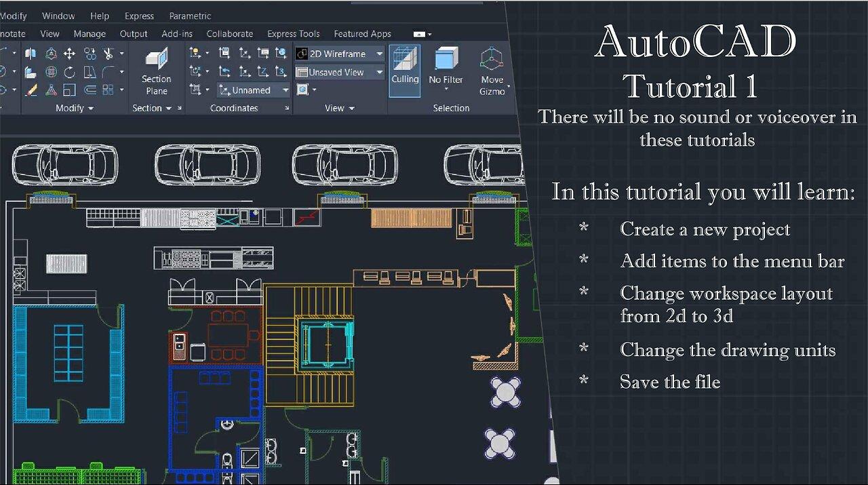Open the 2D Wireframe visual style dropdown

pyautogui.click(x=380, y=54)
